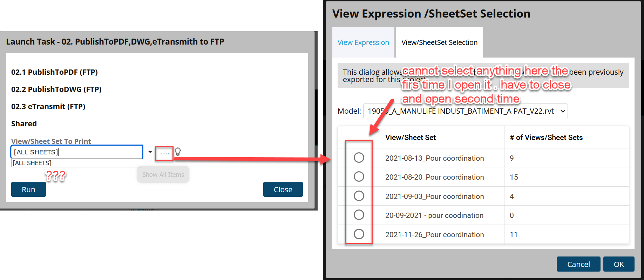
Task: Open the View/SheetSet Selection tab
Action: pyautogui.click(x=439, y=42)
